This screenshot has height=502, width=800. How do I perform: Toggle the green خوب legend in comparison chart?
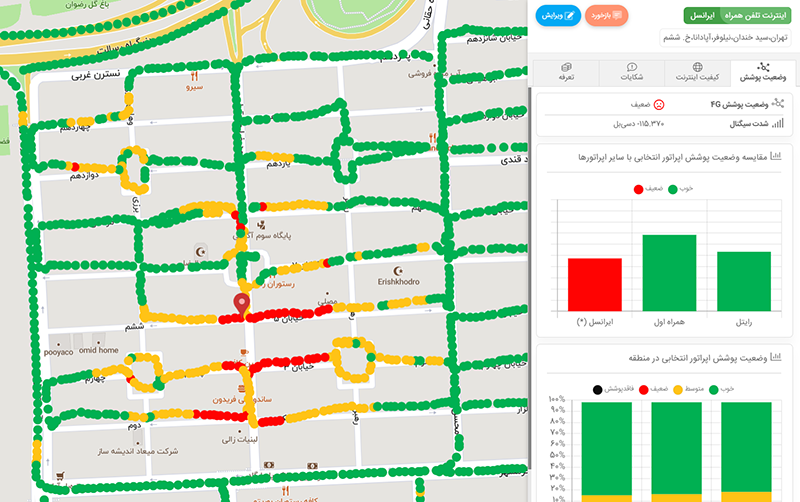[x=679, y=187]
